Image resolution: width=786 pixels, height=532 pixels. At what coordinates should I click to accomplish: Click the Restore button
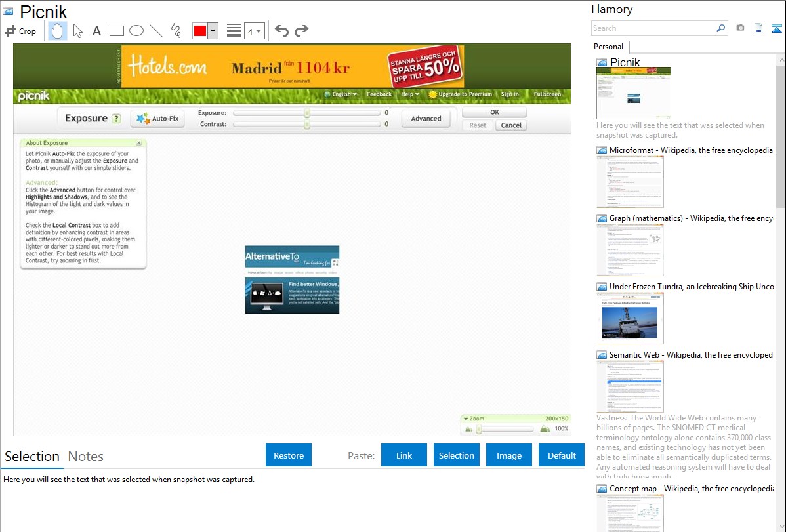(x=289, y=455)
